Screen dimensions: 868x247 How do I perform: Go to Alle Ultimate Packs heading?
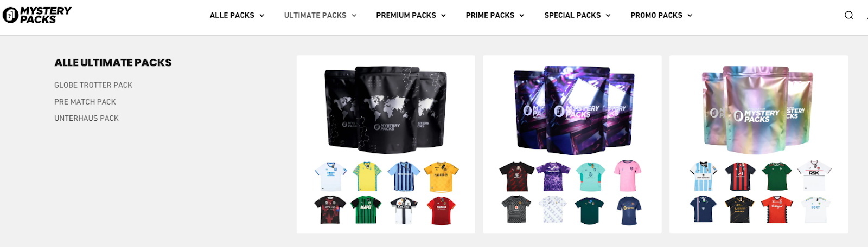(113, 63)
